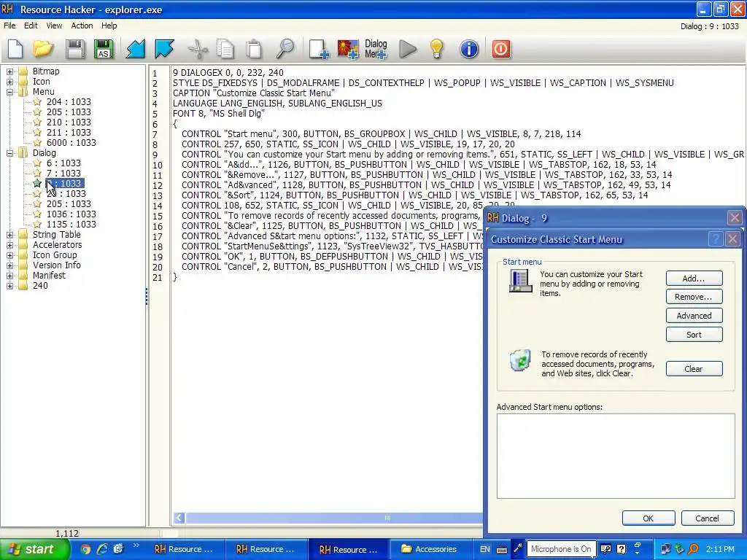The image size is (747, 560).
Task: Click Cancel in Customize Classic Start Menu
Action: click(x=708, y=518)
